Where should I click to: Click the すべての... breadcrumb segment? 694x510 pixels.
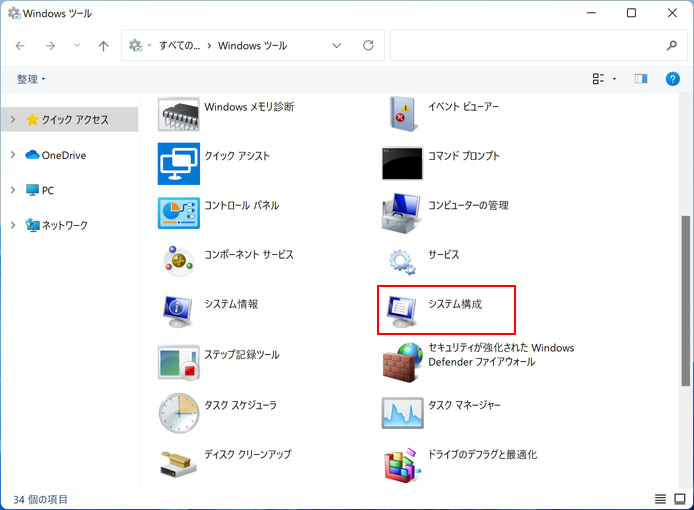click(179, 46)
